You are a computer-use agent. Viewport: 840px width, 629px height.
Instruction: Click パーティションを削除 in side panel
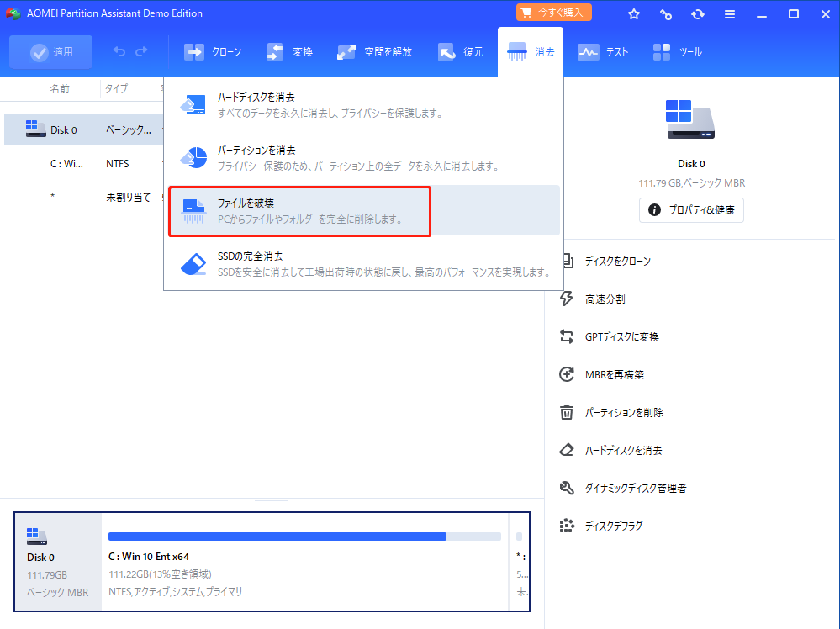click(624, 412)
